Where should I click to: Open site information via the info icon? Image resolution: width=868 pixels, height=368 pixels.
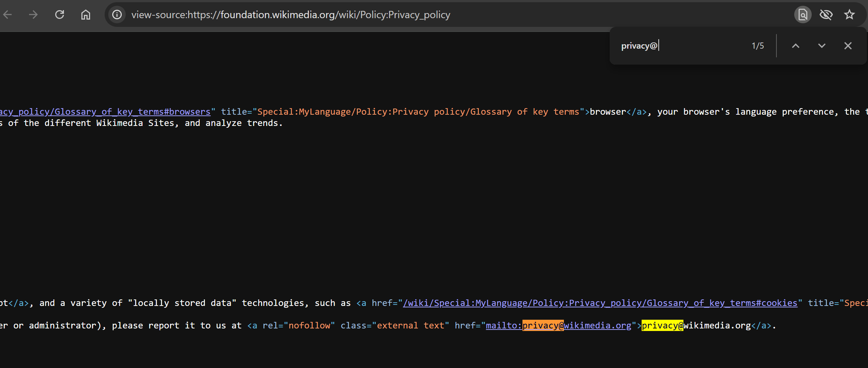117,15
